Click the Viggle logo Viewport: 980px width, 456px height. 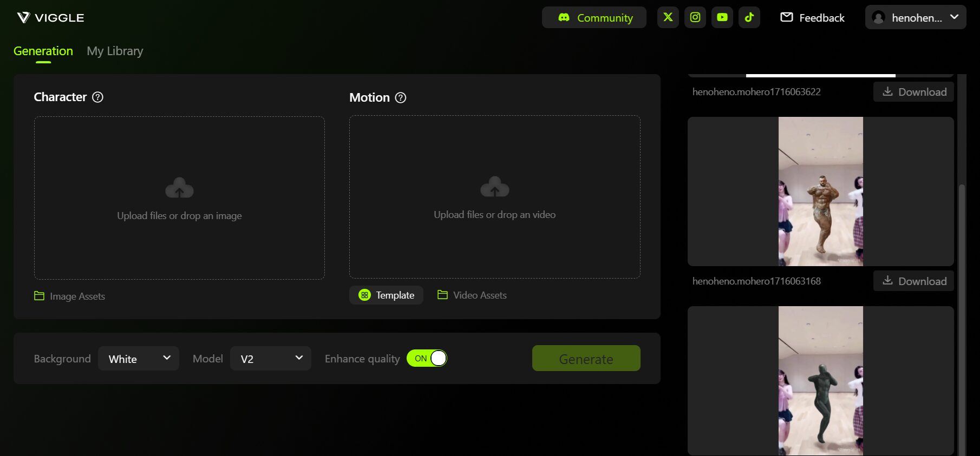point(50,18)
